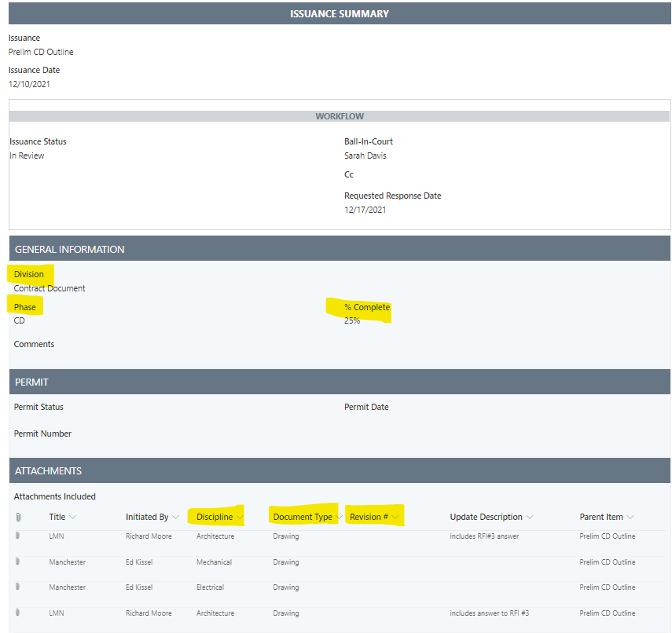The image size is (672, 633).
Task: Click the WORKFLOW section header
Action: tap(340, 115)
